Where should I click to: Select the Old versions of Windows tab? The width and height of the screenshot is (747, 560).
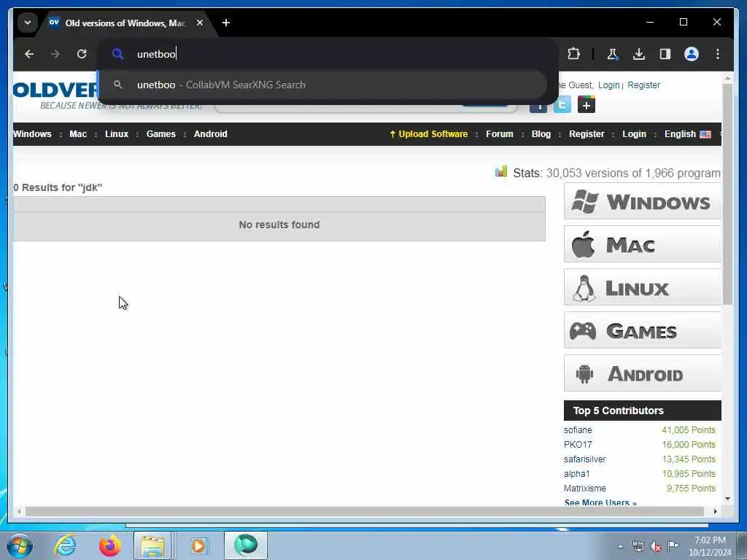[x=125, y=23]
